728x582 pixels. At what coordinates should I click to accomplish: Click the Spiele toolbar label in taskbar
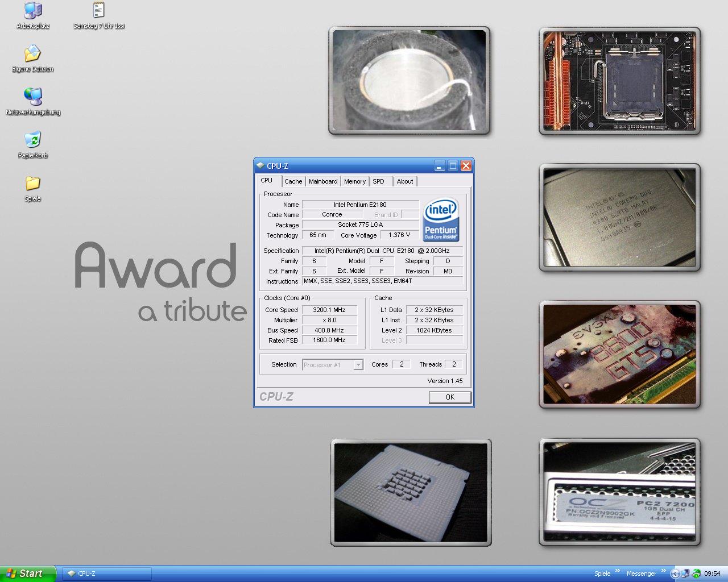tap(602, 573)
